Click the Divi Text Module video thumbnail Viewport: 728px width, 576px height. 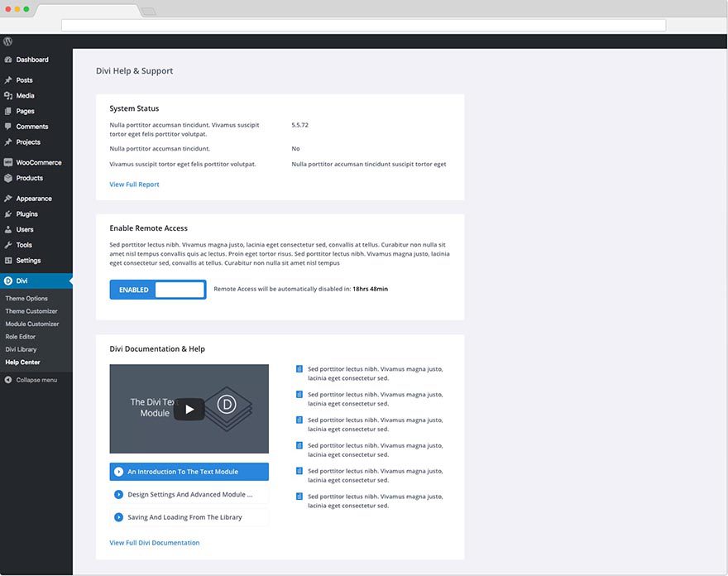point(189,409)
